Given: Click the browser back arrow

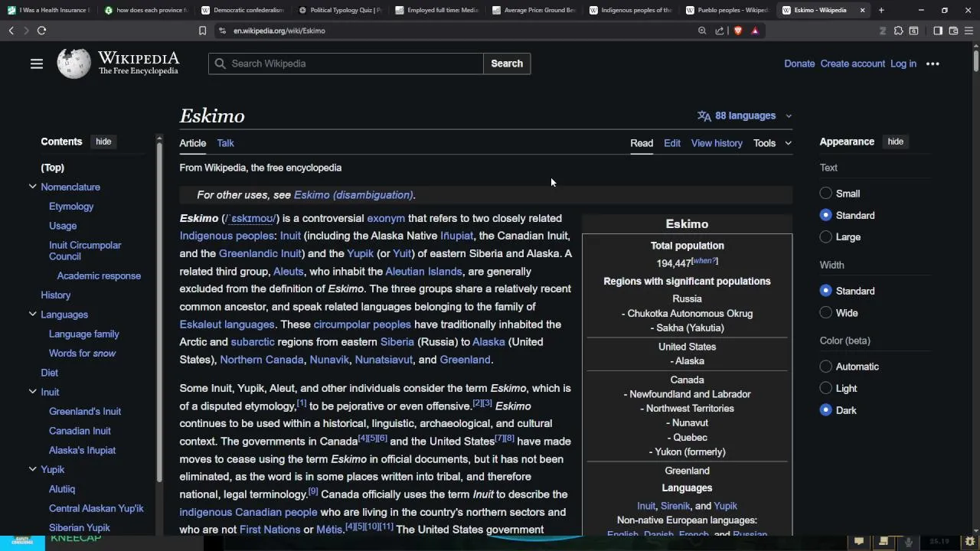Looking at the screenshot, I should [11, 31].
